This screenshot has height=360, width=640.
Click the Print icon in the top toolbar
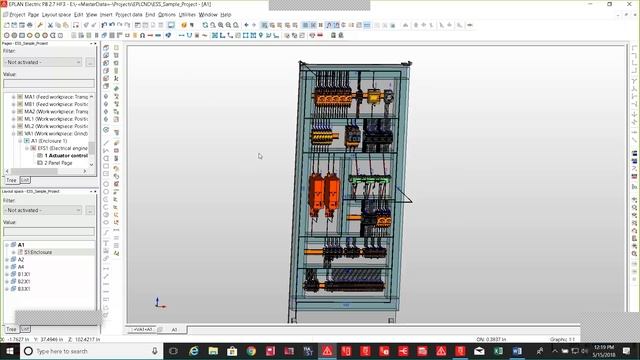29,25
